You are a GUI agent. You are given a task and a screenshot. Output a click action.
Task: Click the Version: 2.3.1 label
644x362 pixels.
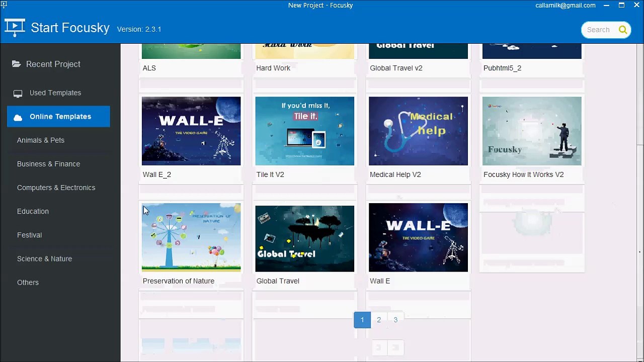139,29
